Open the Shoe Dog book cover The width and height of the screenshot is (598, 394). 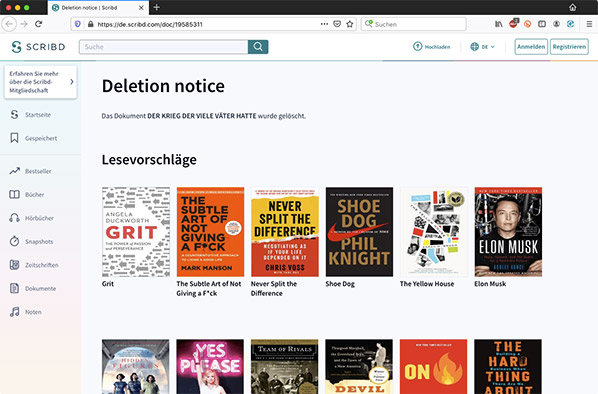tap(359, 232)
